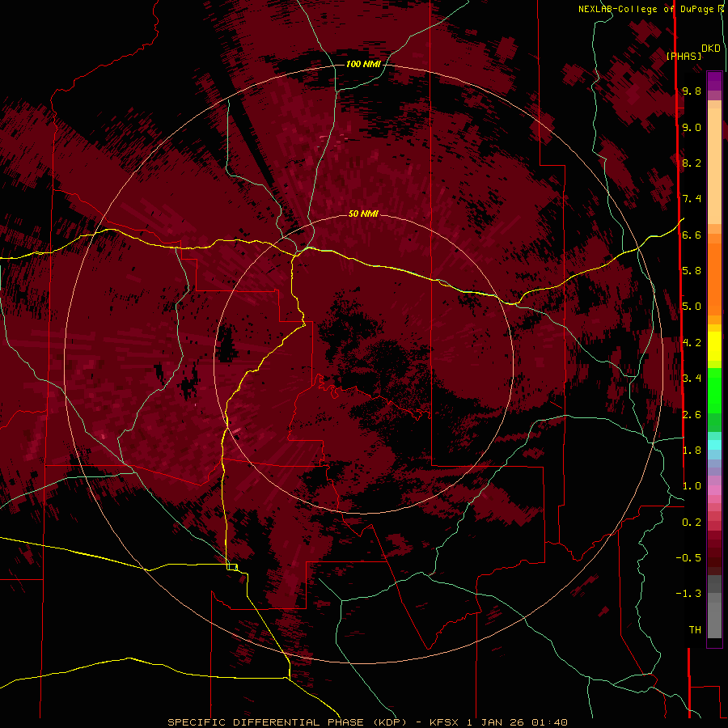This screenshot has height=728, width=728.
Task: Click the 1.8 legend value
Action: tap(692, 451)
